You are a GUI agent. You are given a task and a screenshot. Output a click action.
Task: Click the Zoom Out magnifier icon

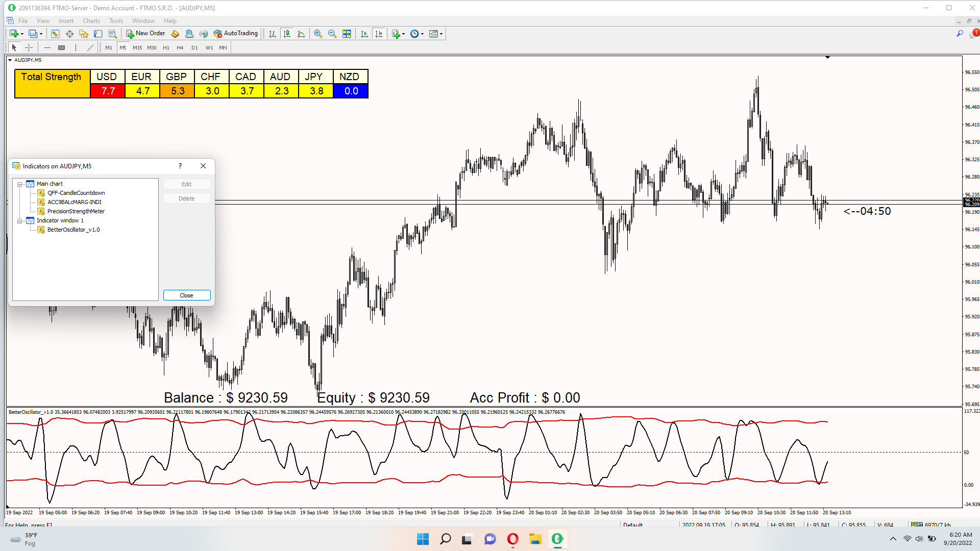[332, 34]
